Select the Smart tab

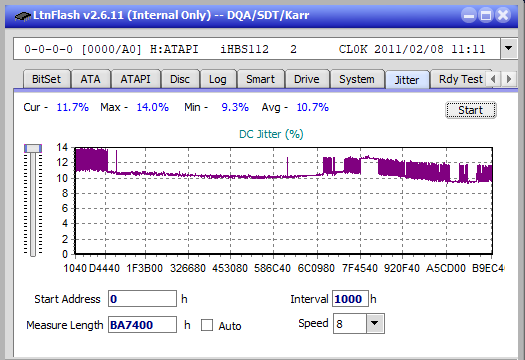point(260,79)
